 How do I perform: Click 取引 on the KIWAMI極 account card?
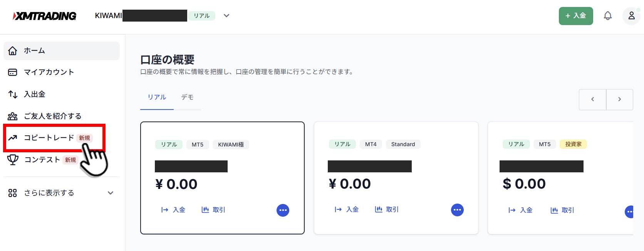[x=214, y=210]
